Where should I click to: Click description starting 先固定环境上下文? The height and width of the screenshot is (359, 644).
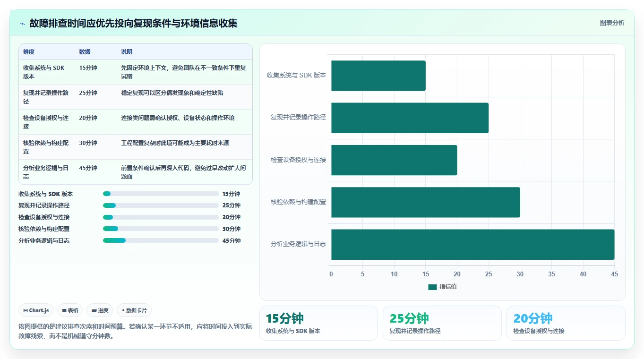click(x=184, y=72)
